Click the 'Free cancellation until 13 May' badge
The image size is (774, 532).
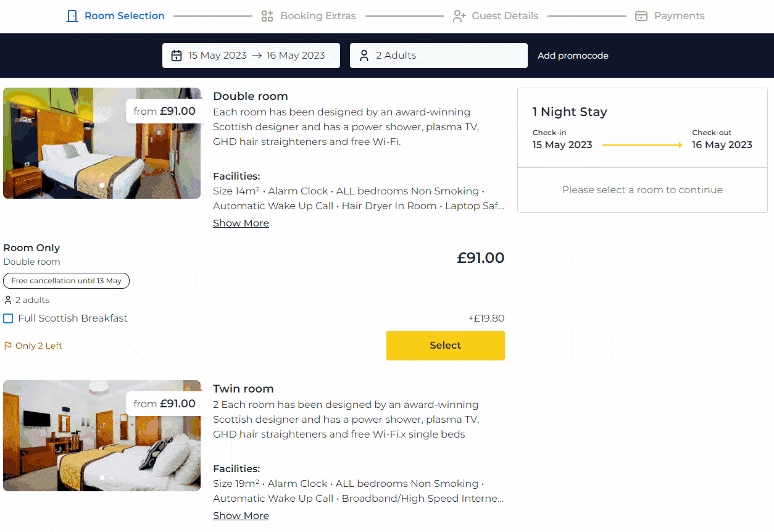pyautogui.click(x=66, y=281)
